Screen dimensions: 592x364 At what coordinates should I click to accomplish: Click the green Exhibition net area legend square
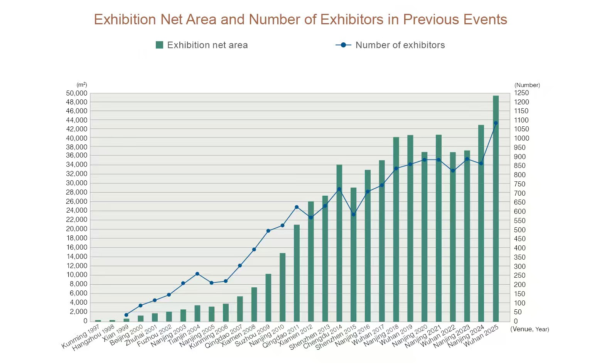(159, 45)
